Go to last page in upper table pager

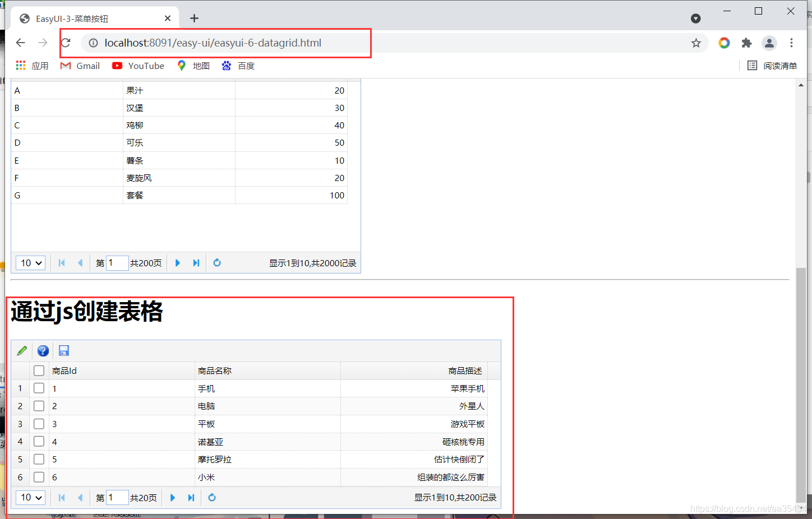pos(196,263)
